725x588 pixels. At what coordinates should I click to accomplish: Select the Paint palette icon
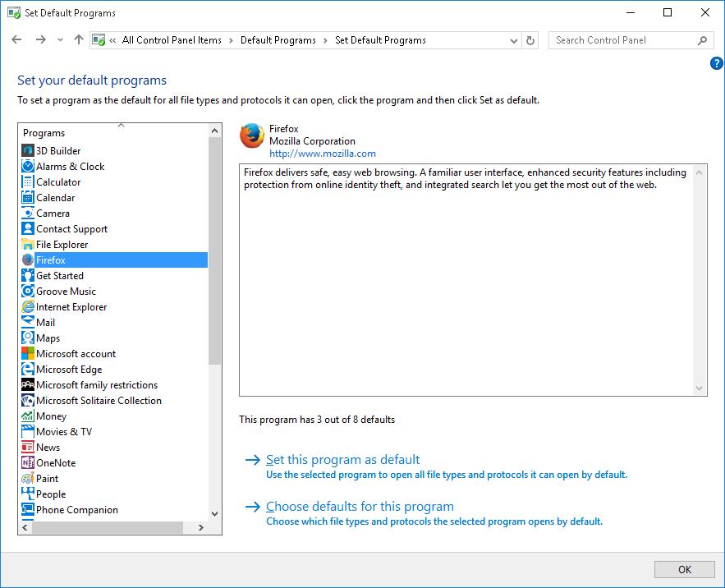(x=28, y=478)
